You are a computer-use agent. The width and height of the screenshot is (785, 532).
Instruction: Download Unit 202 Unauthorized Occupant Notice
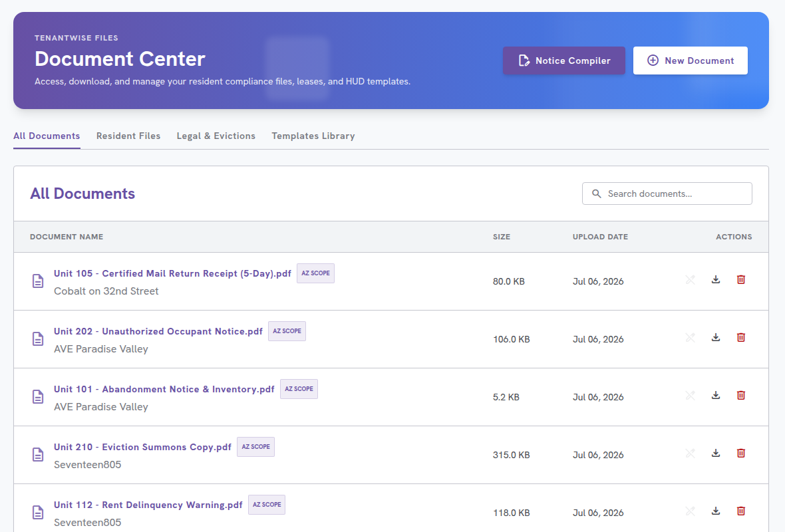(x=715, y=338)
